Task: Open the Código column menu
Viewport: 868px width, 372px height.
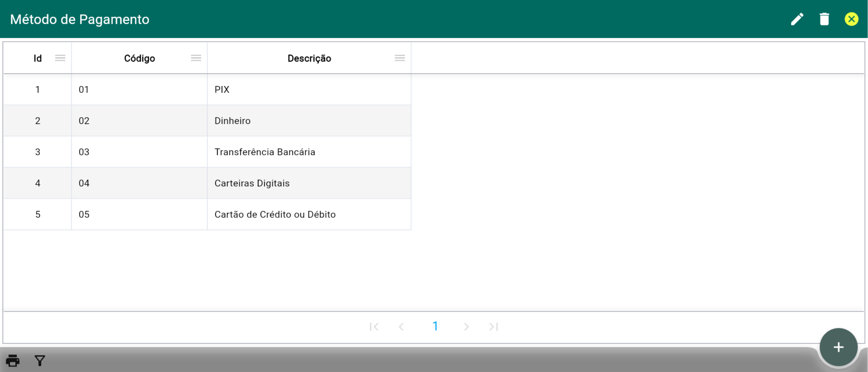Action: pos(196,58)
